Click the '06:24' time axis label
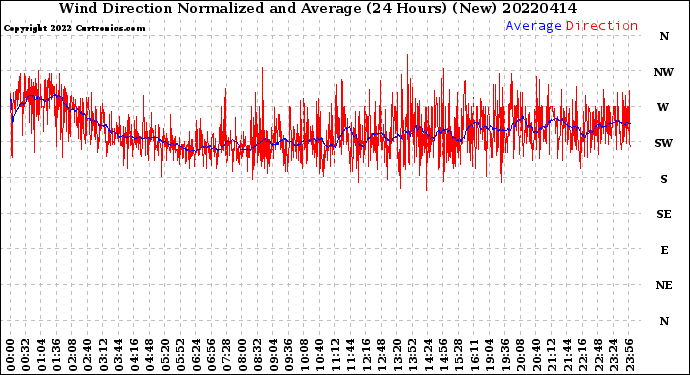The image size is (690, 375). tap(196, 355)
